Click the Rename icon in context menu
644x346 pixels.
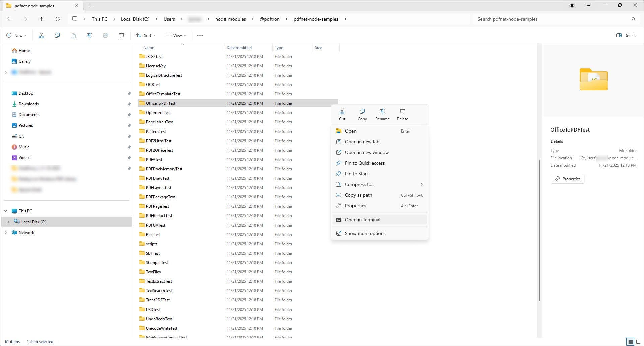382,114
